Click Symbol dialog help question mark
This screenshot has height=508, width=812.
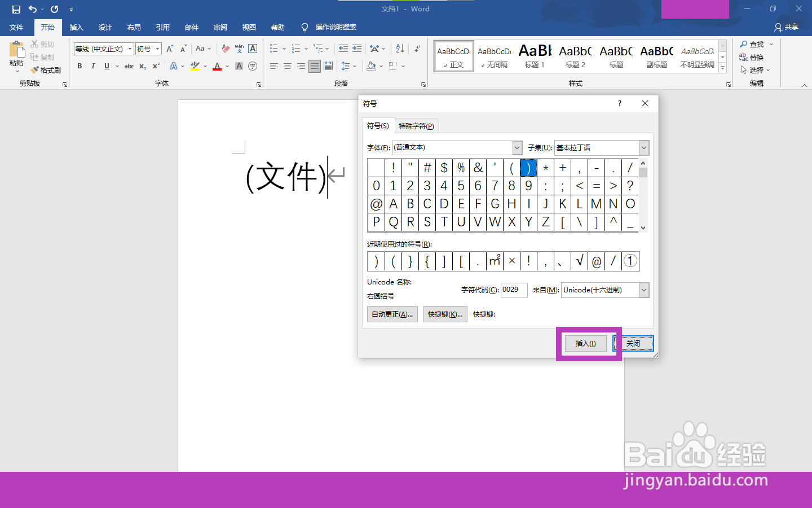point(619,103)
